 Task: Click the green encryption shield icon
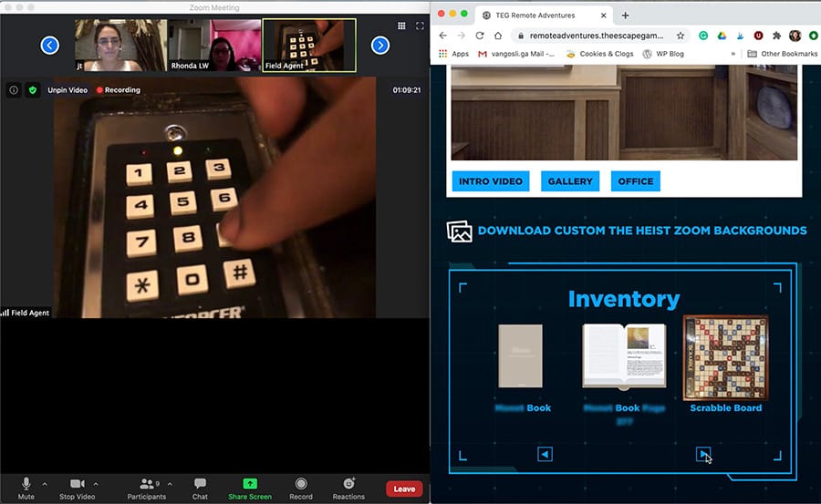point(33,90)
